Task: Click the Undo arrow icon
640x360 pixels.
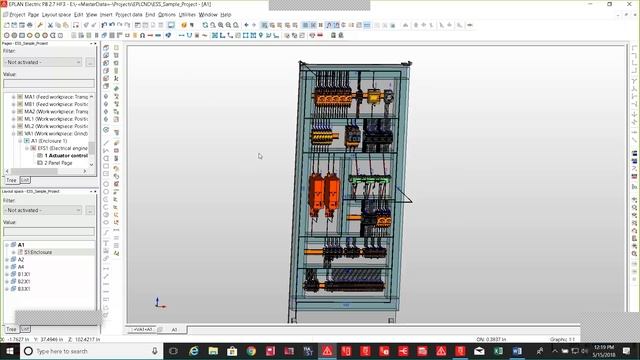Action: tap(111, 25)
